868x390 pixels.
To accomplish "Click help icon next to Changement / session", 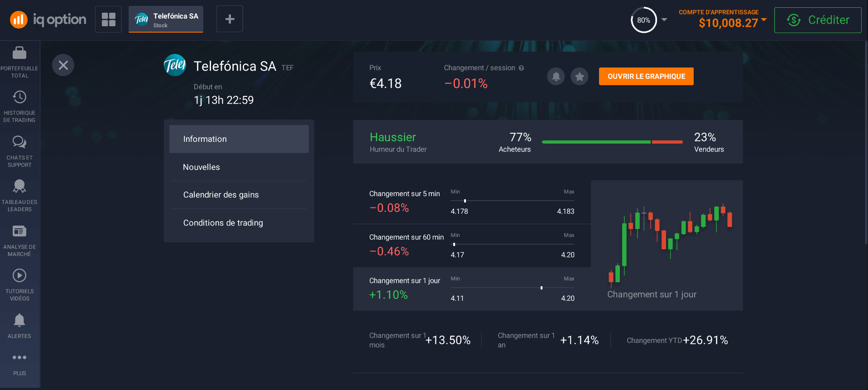I will [x=521, y=68].
